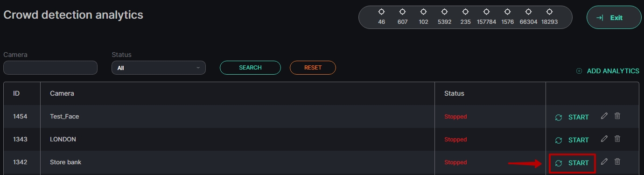The height and width of the screenshot is (175, 644).
Task: Edit Store bank analytics via pencil icon
Action: [604, 161]
